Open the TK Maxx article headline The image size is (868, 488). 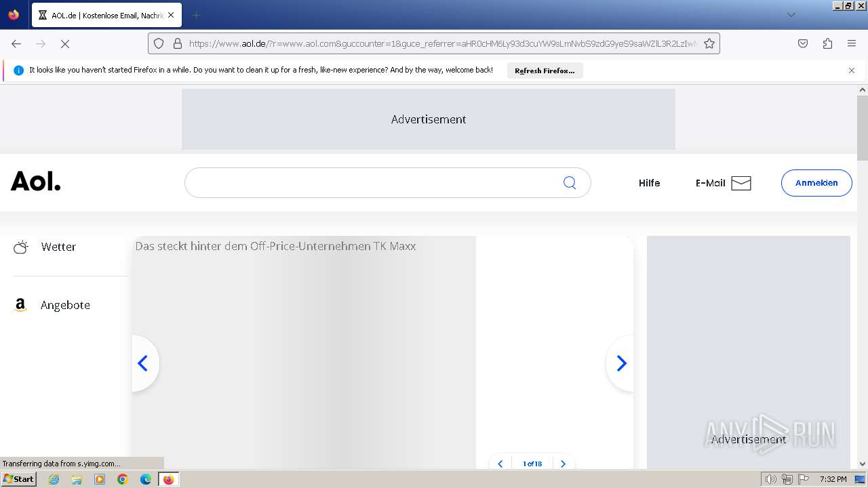click(275, 246)
